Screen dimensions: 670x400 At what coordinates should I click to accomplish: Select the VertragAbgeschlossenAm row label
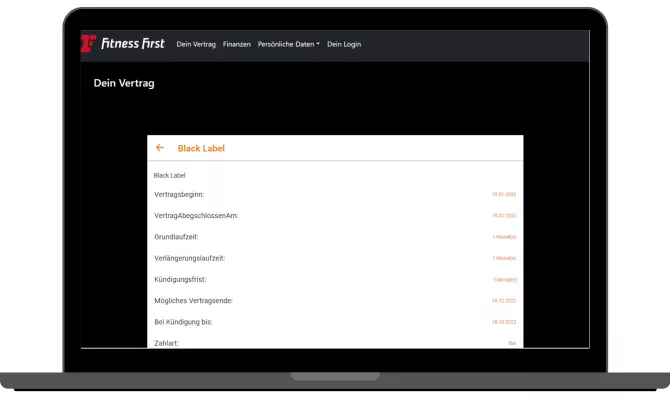196,215
